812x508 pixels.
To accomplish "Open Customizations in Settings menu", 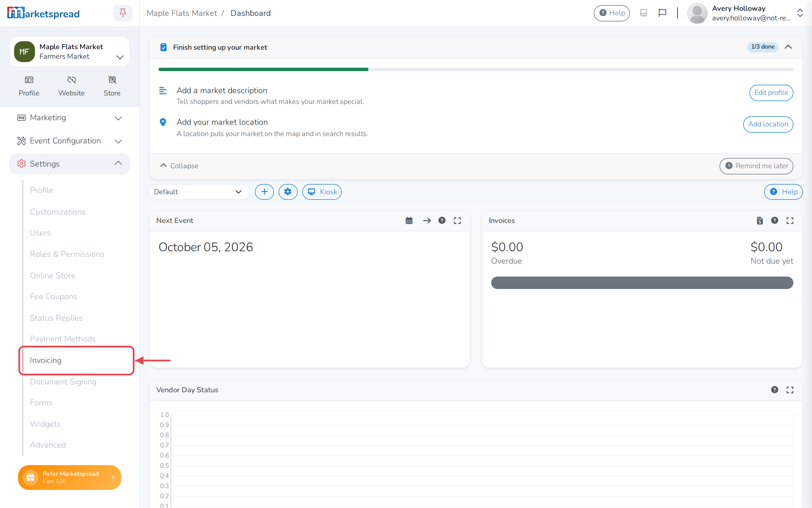I will tap(58, 212).
